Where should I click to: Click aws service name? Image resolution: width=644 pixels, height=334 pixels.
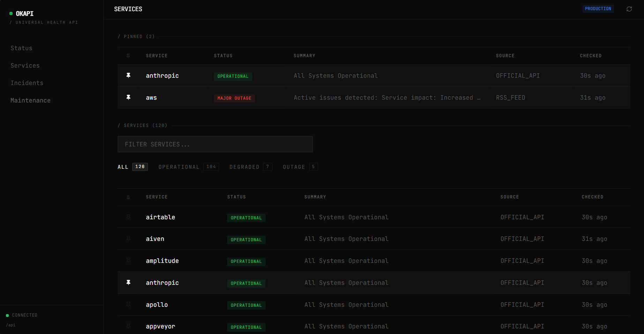pos(151,98)
